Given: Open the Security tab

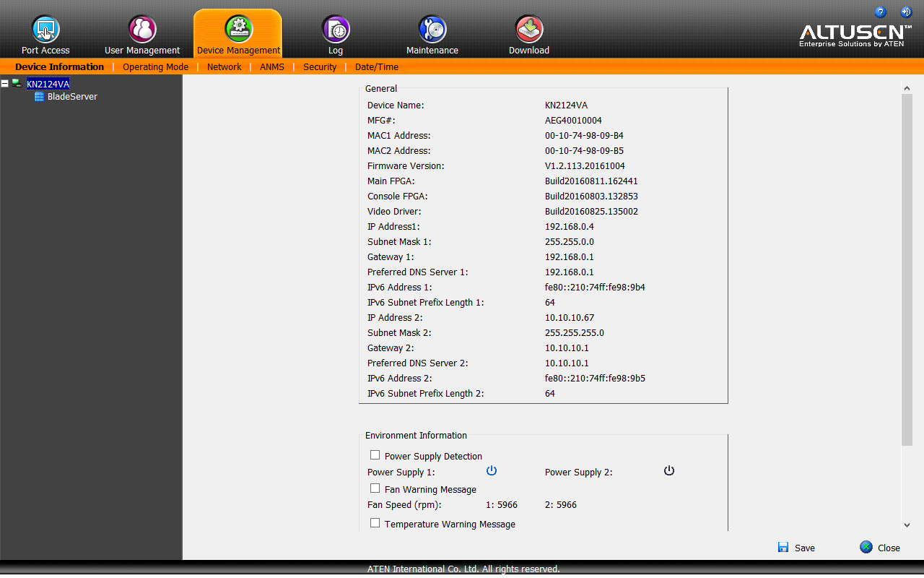Looking at the screenshot, I should pos(320,67).
